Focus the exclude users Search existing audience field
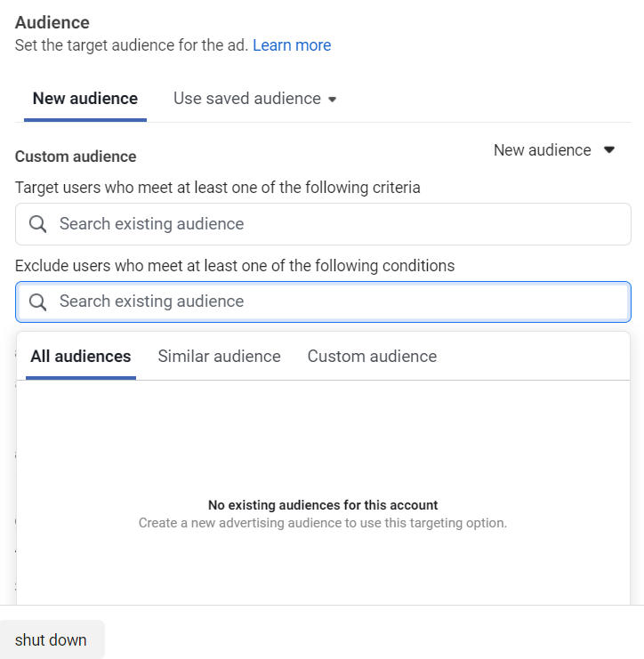Screen dimensions: 644x659 pos(338,301)
